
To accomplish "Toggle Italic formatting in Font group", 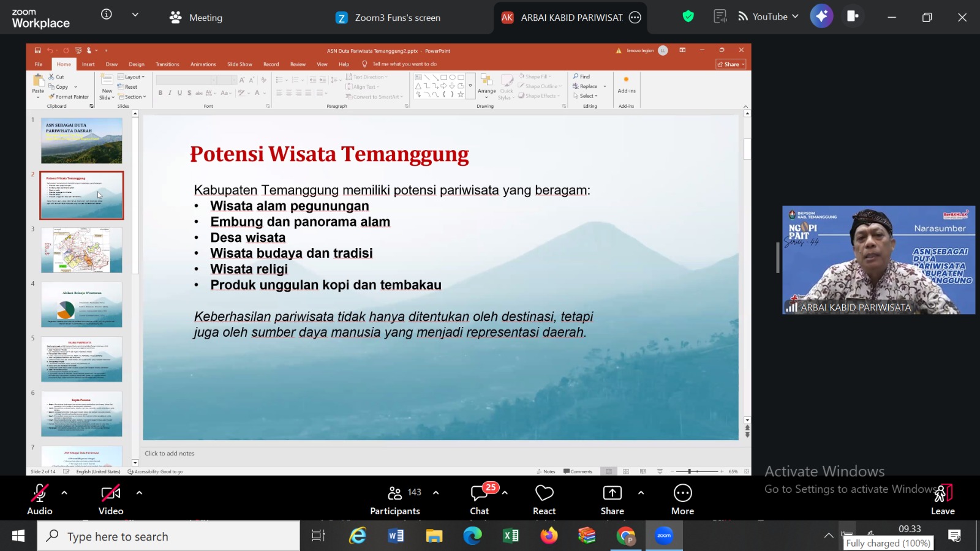I will (170, 93).
